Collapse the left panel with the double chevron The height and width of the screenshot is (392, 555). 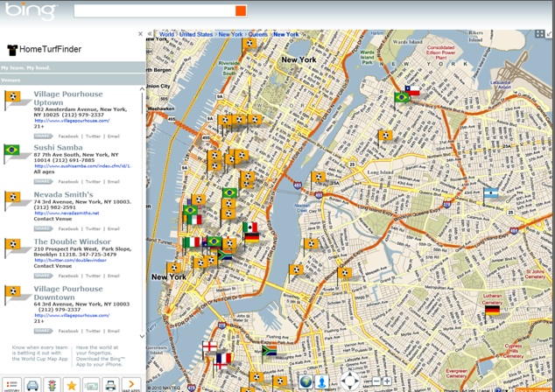click(150, 34)
